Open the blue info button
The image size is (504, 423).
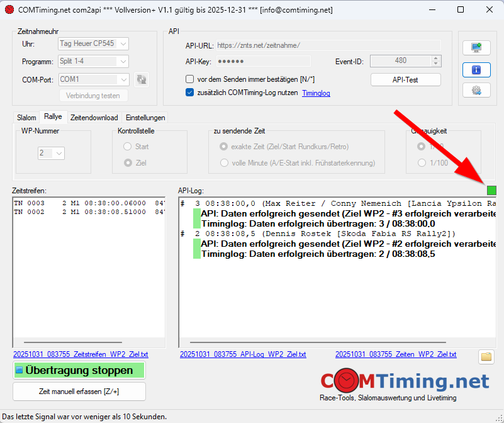point(476,69)
